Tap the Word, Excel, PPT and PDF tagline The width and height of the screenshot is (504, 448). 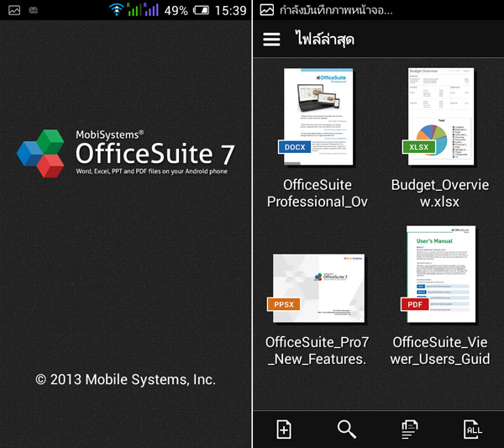152,171
